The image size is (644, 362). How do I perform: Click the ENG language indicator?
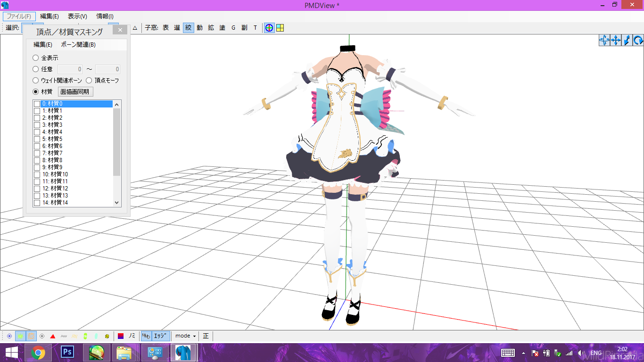tap(596, 353)
